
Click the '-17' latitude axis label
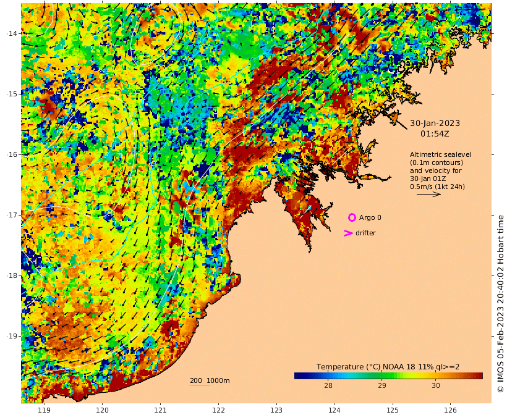(11, 215)
